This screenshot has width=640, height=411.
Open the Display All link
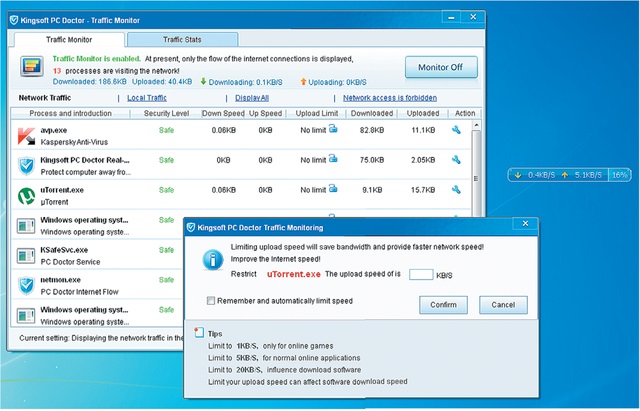[x=252, y=98]
